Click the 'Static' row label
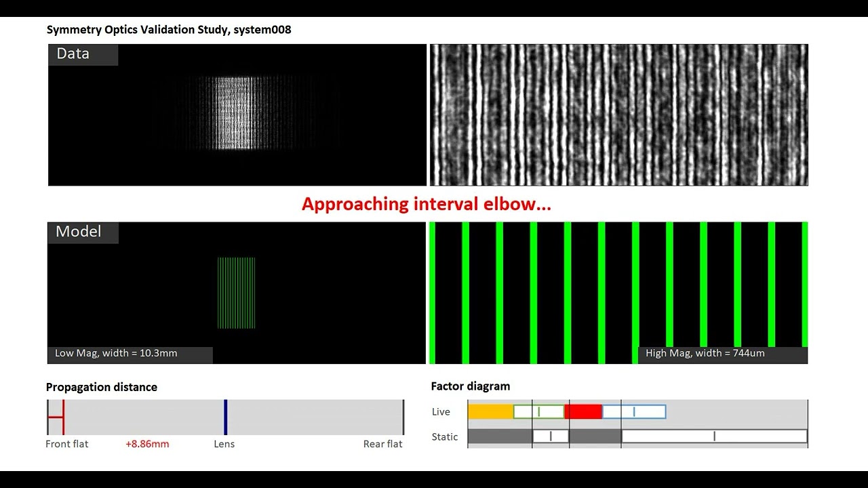This screenshot has width=868, height=488. click(445, 437)
